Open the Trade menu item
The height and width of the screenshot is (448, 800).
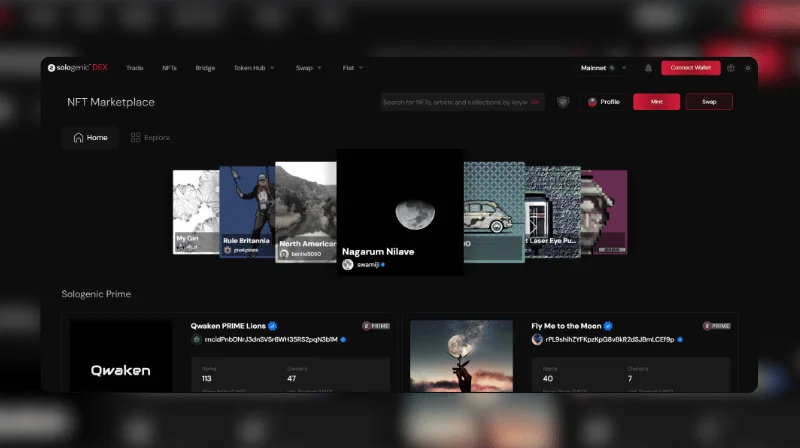135,68
